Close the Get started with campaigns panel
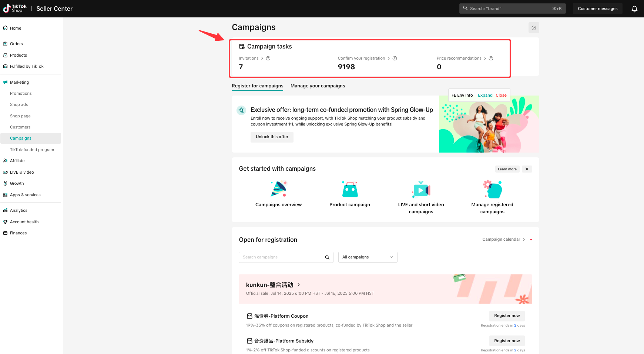The height and width of the screenshot is (354, 644). click(x=527, y=169)
